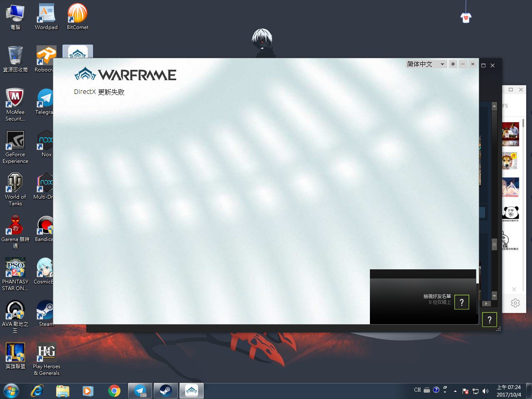Launch Google Chrome from the taskbar
The image size is (532, 399).
(x=114, y=391)
